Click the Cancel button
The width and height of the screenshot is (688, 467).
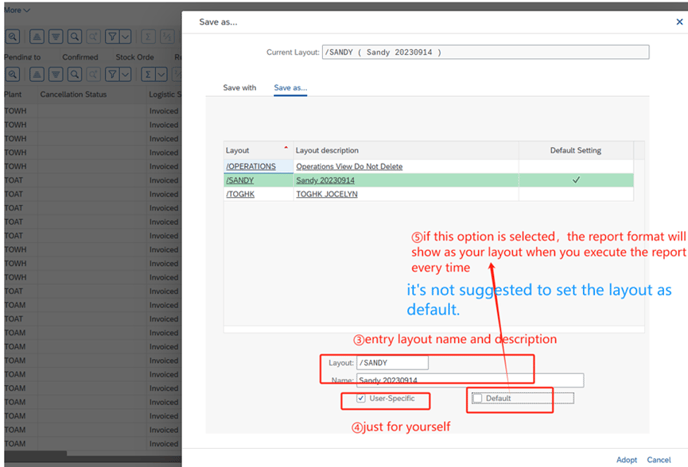[659, 460]
